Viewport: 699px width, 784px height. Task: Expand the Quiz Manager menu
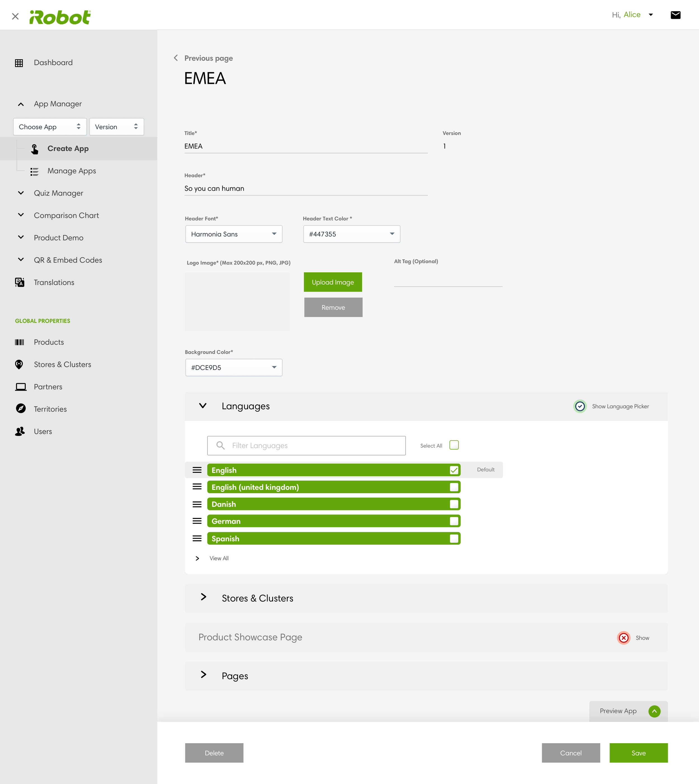point(58,193)
